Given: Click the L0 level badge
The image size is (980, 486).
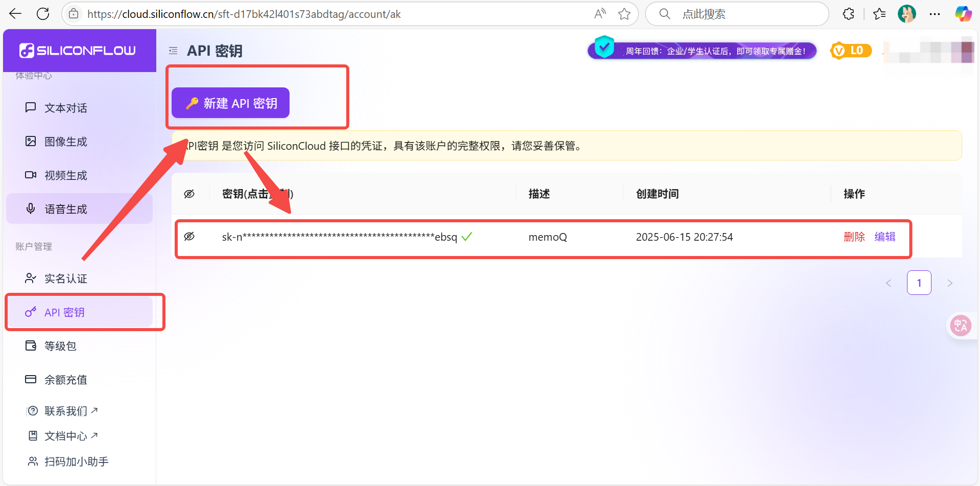Looking at the screenshot, I should point(850,51).
